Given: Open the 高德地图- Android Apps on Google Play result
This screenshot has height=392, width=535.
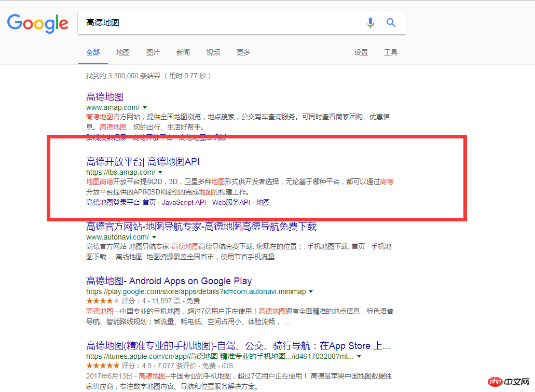Looking at the screenshot, I should point(169,281).
